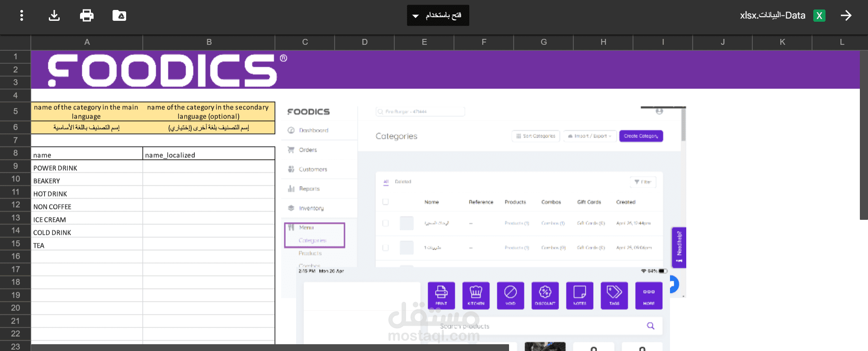Viewport: 868px width, 351px height.
Task: Select column G header
Action: tap(543, 42)
